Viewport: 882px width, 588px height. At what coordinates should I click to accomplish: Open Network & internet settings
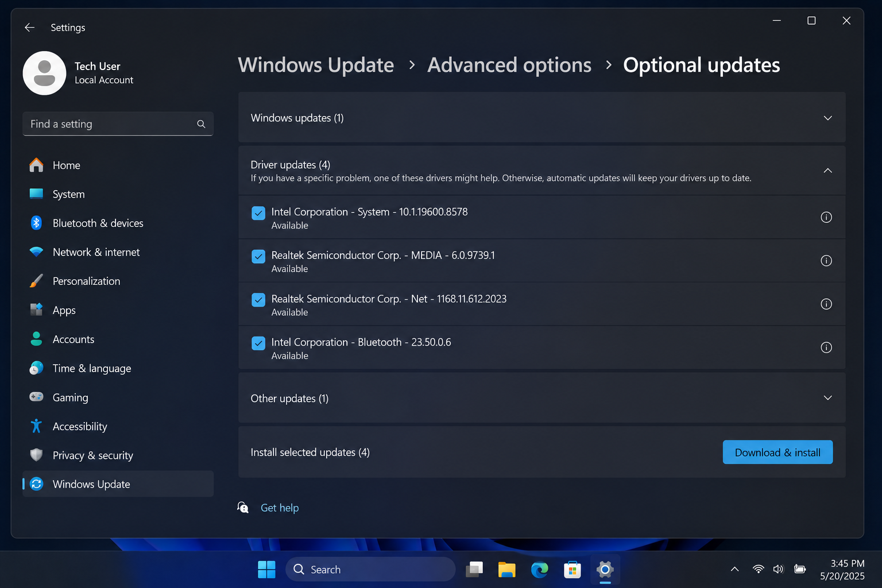point(118,252)
